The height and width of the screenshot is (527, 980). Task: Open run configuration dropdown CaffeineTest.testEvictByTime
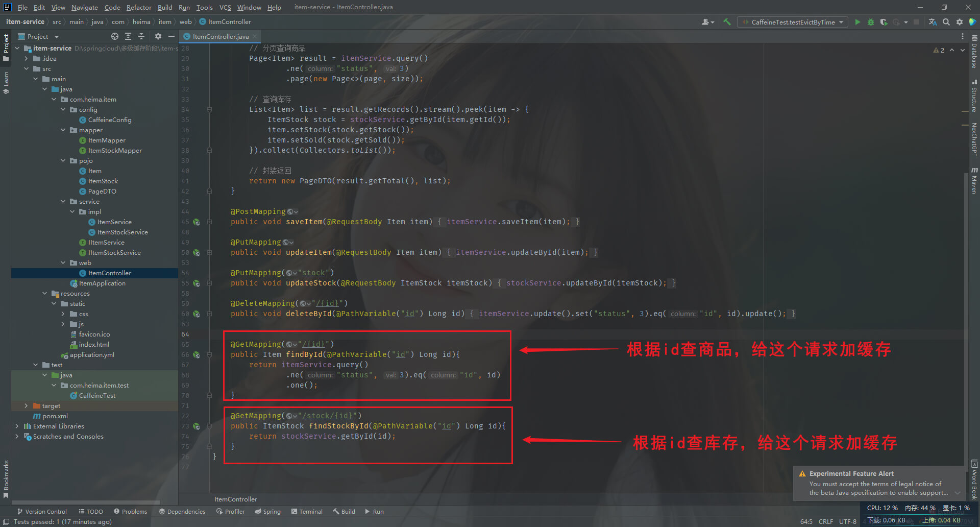793,22
